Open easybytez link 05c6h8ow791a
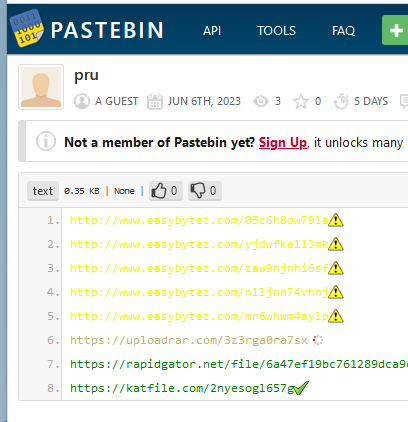 [x=199, y=220]
